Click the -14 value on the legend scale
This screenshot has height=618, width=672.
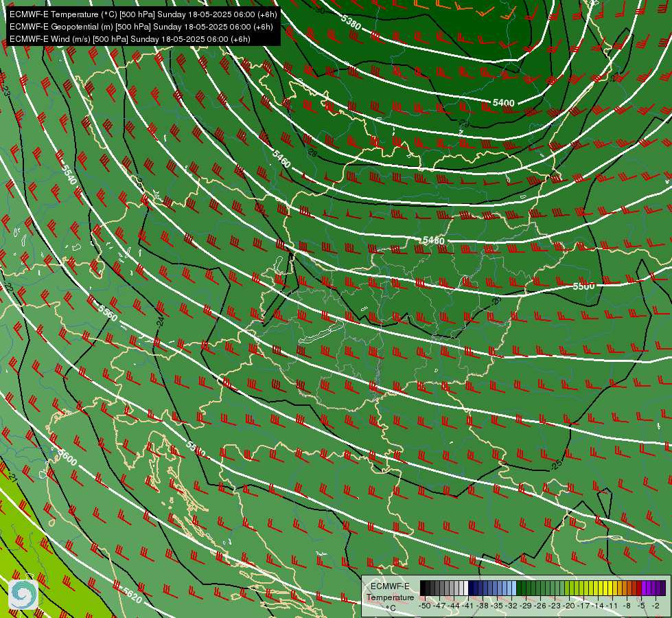click(x=598, y=606)
